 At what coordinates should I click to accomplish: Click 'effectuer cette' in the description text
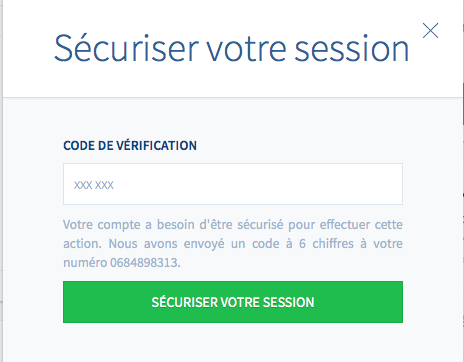(x=361, y=225)
